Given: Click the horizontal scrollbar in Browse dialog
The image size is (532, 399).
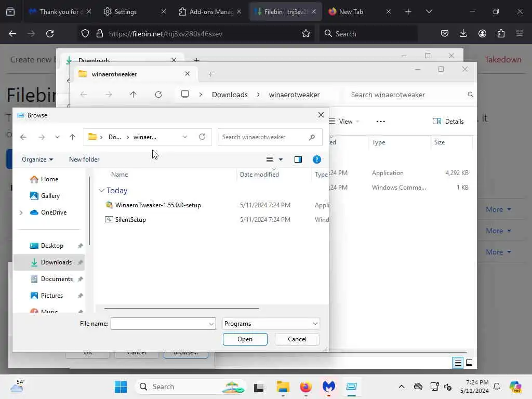Looking at the screenshot, I should (181, 309).
